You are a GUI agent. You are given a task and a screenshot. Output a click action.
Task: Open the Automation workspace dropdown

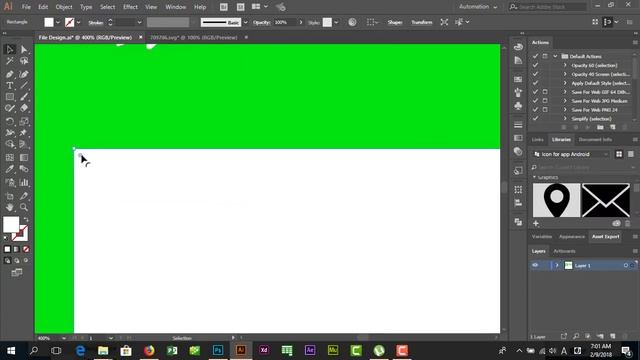[x=478, y=7]
